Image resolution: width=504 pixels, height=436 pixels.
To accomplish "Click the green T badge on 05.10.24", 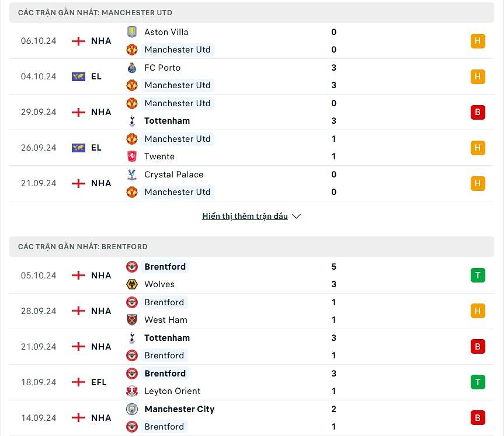I will (478, 275).
